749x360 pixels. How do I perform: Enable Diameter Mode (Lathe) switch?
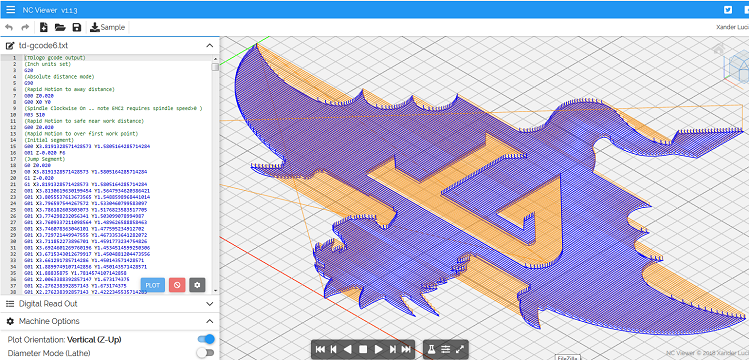point(205,353)
